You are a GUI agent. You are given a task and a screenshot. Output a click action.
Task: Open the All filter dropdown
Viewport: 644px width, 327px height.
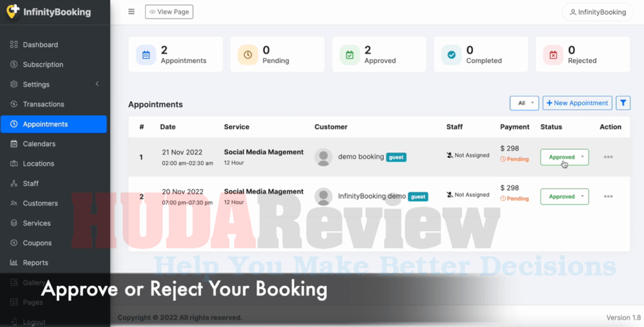tap(524, 103)
